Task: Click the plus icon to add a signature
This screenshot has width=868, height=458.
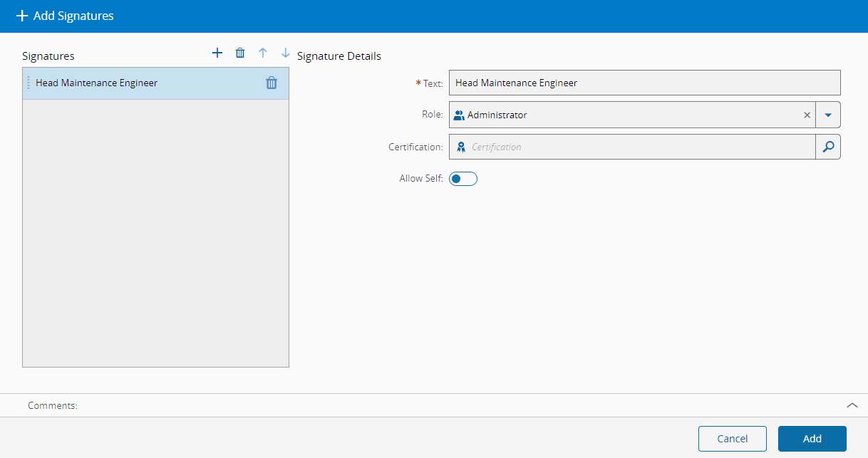Action: (x=217, y=53)
